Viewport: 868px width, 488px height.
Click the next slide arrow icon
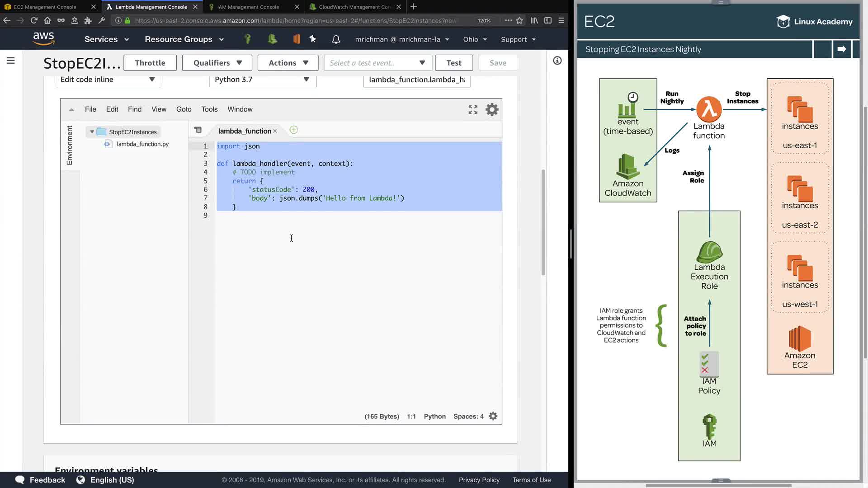(841, 49)
